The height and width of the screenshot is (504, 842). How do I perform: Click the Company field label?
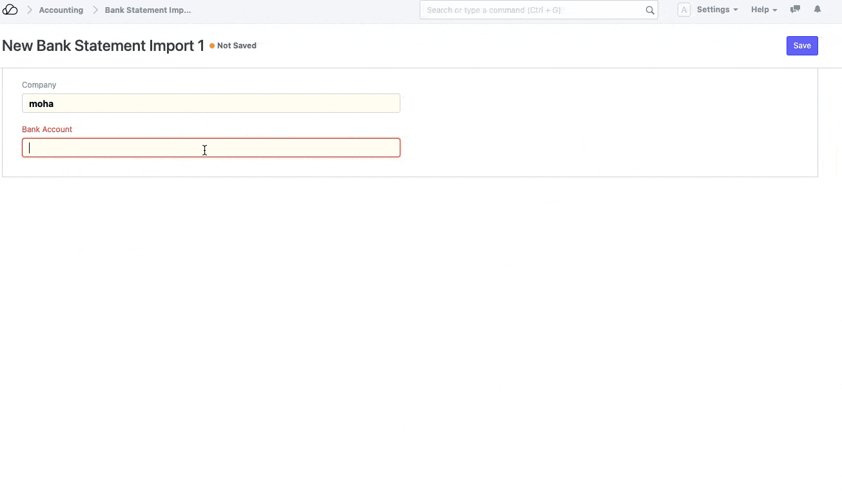click(x=39, y=85)
